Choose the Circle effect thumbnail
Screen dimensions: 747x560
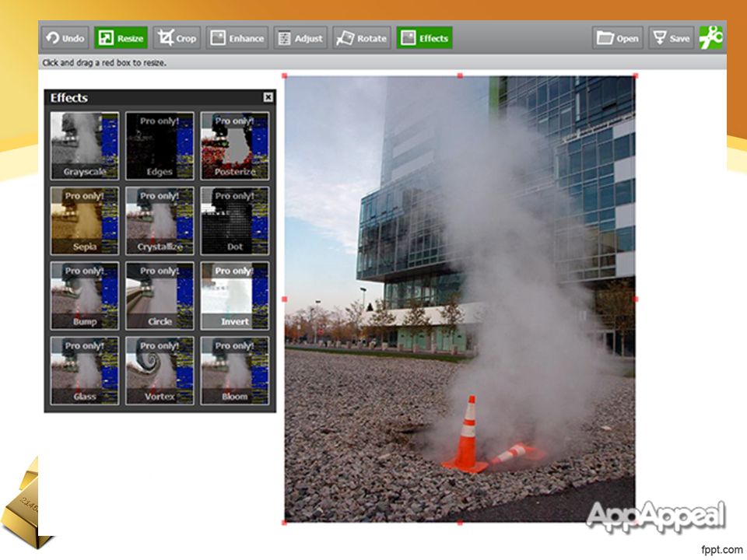[x=160, y=296]
